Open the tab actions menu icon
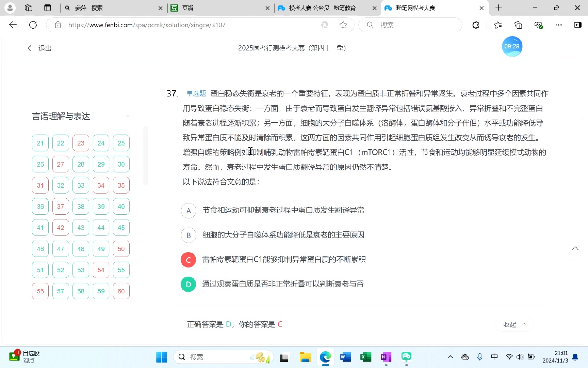This screenshot has width=588, height=368. tap(48, 8)
